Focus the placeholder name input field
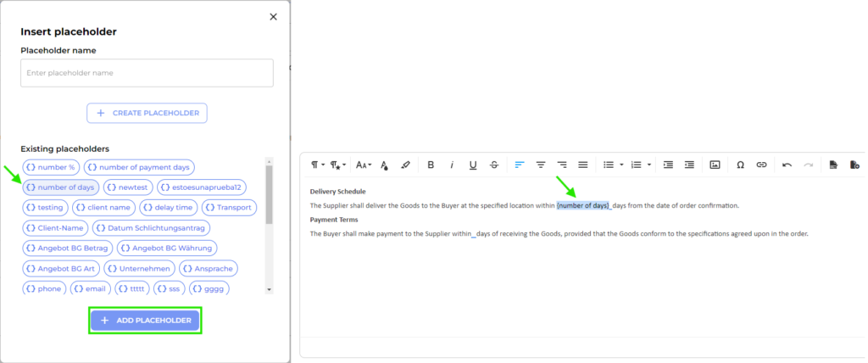The height and width of the screenshot is (363, 868). pyautogui.click(x=147, y=73)
